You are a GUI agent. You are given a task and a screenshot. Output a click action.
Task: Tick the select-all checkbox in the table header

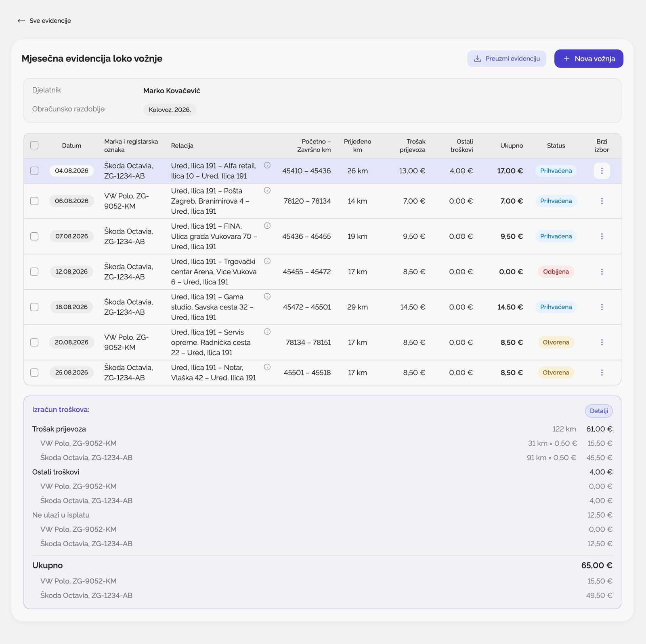click(34, 145)
